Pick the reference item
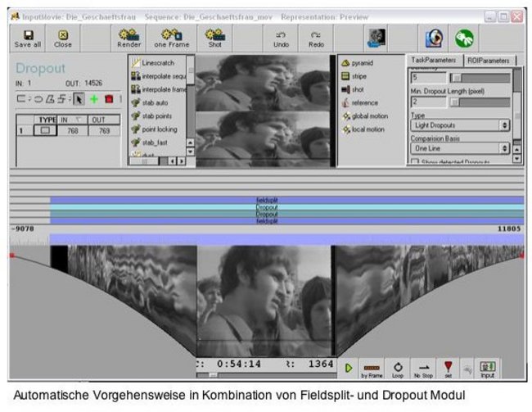 pos(359,102)
